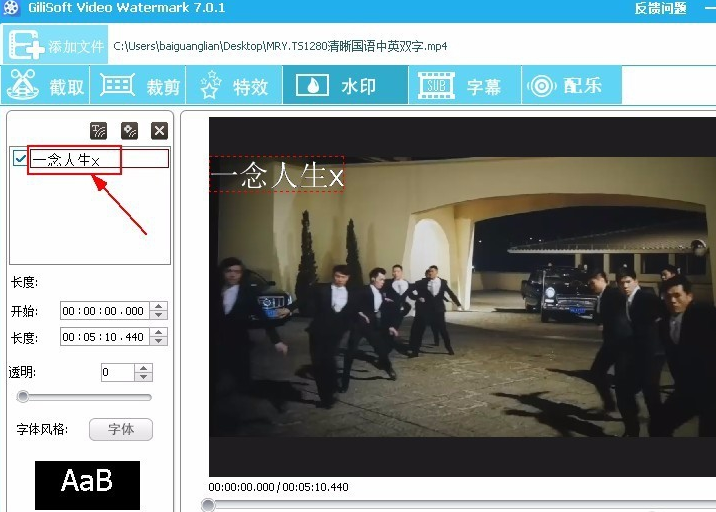Image resolution: width=716 pixels, height=512 pixels.
Task: Click the playback time 00:00:00.000 / 00:05:10.440
Action: pyautogui.click(x=279, y=487)
